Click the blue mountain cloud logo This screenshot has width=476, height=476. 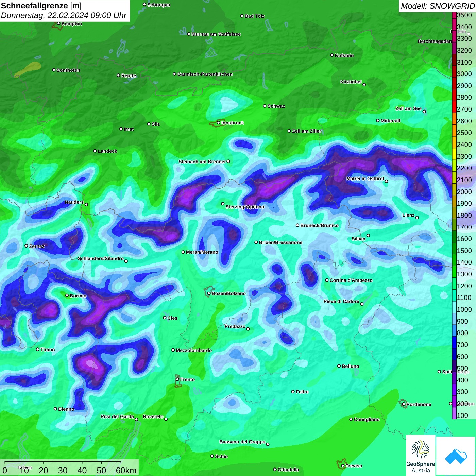click(x=456, y=456)
